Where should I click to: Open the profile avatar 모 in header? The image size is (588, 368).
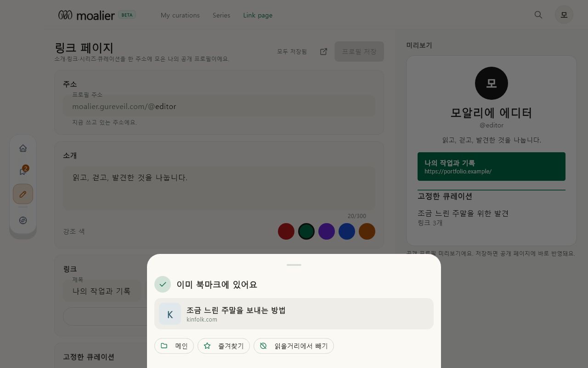click(564, 15)
